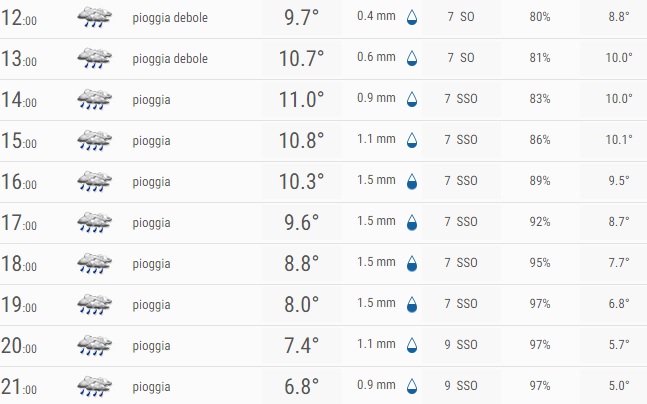The height and width of the screenshot is (404, 647).
Task: Click the raindrop icon in the 16:00 row
Action: 412,182
